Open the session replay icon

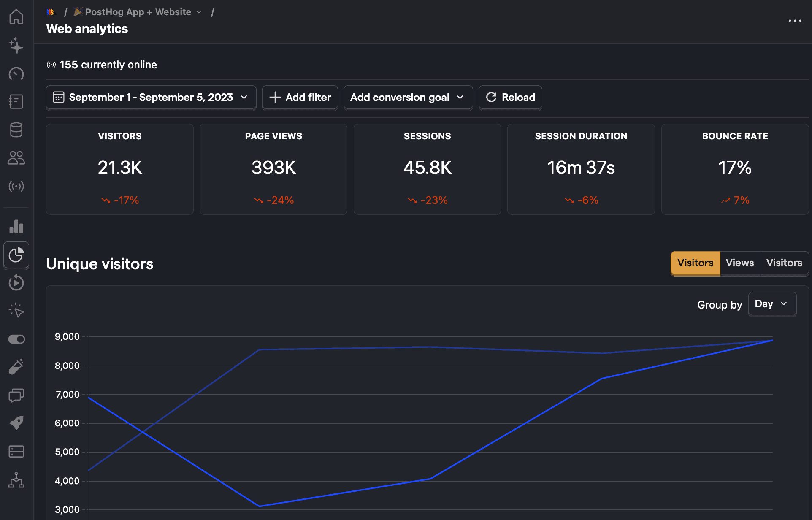[x=16, y=283]
